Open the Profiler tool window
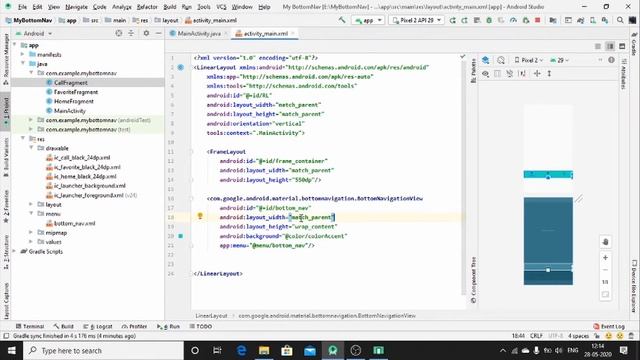Screen dimensions: 640x360 pyautogui.click(x=134, y=326)
